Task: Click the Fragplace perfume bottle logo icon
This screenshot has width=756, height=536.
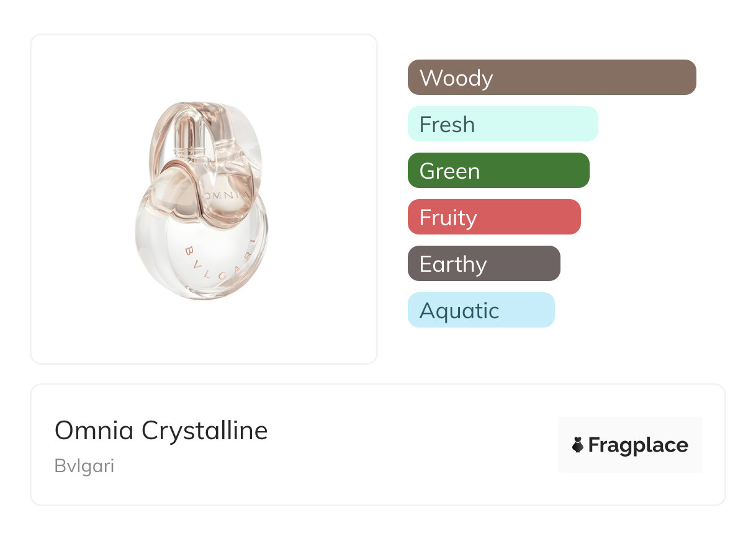Action: click(x=578, y=445)
